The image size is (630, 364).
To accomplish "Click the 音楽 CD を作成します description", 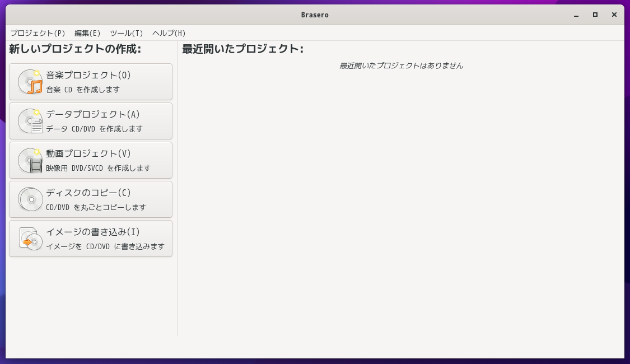I will point(83,90).
